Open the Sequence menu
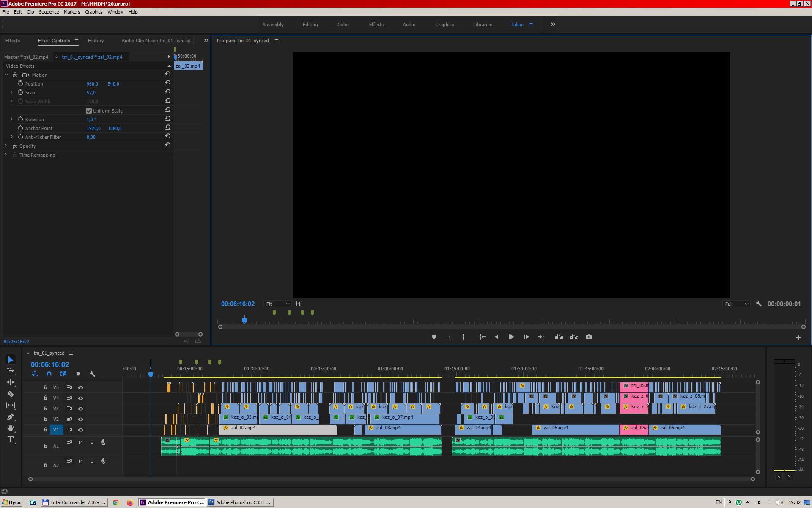Viewport: 812px width, 508px height. [x=49, y=12]
